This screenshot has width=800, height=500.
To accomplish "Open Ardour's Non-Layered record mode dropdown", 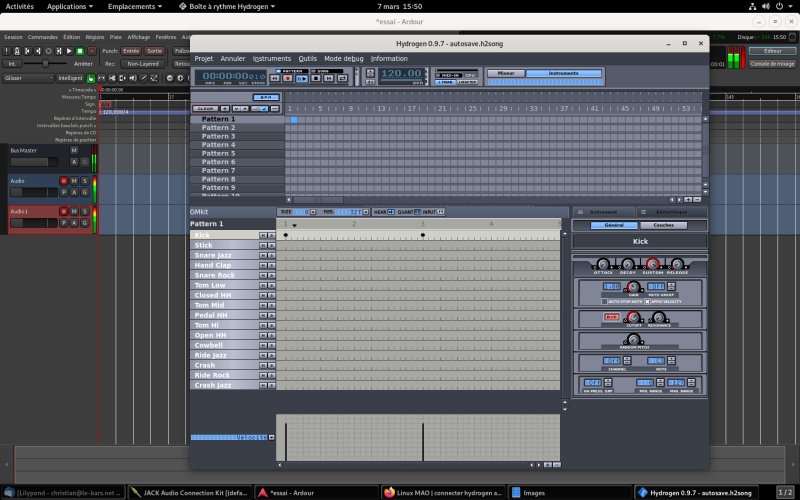I will [143, 64].
